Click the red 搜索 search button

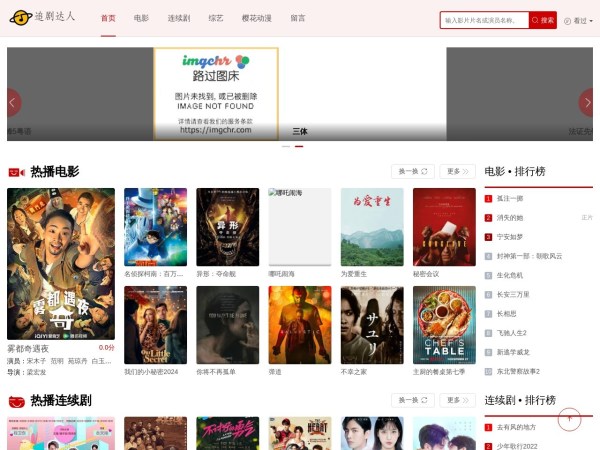point(543,20)
